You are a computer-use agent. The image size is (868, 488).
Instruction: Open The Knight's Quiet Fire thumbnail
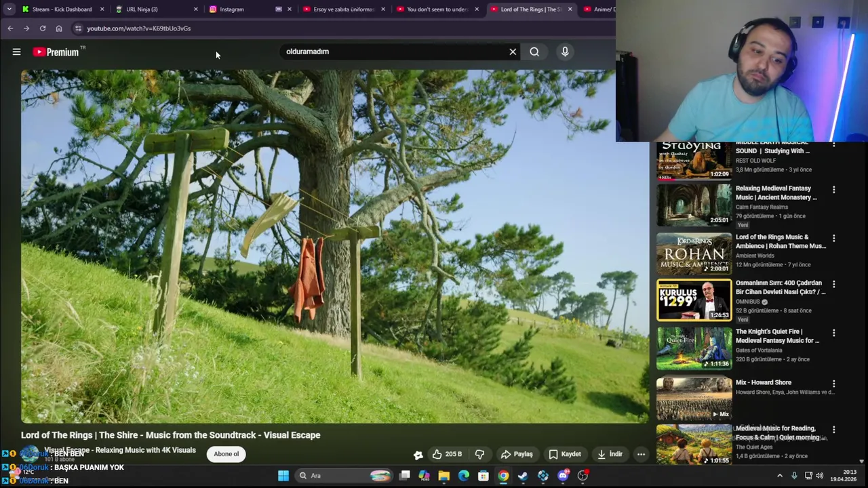694,348
